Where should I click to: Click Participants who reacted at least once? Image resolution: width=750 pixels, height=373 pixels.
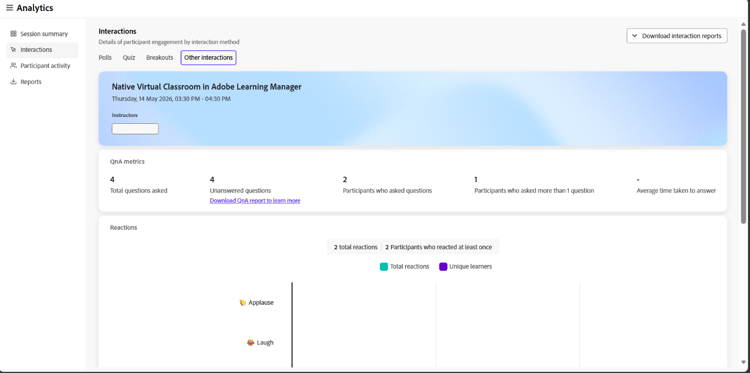(x=439, y=247)
